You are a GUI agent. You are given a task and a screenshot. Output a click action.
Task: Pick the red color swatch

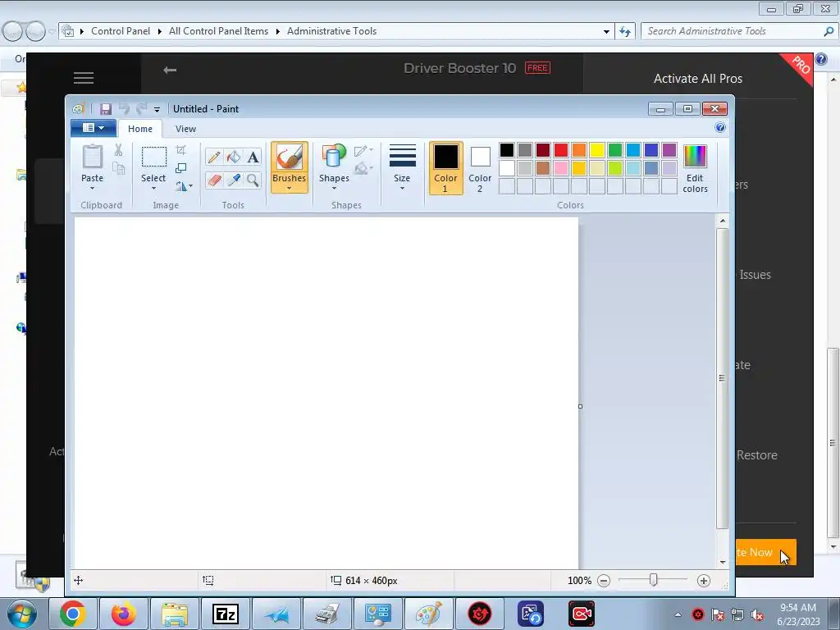[561, 150]
